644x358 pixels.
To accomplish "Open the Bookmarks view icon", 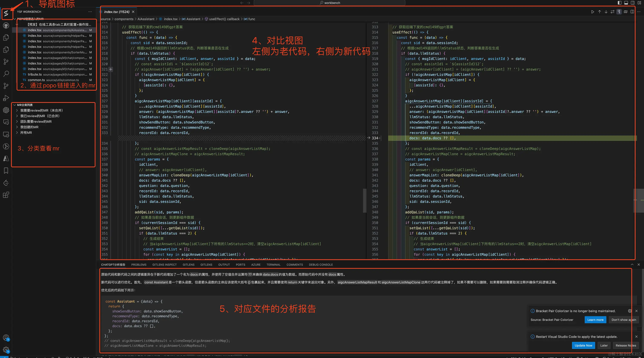I will coord(6,171).
